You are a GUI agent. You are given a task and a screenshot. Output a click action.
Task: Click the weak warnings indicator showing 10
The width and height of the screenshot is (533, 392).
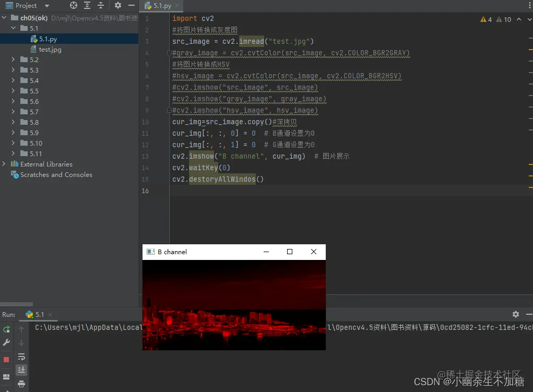[504, 19]
